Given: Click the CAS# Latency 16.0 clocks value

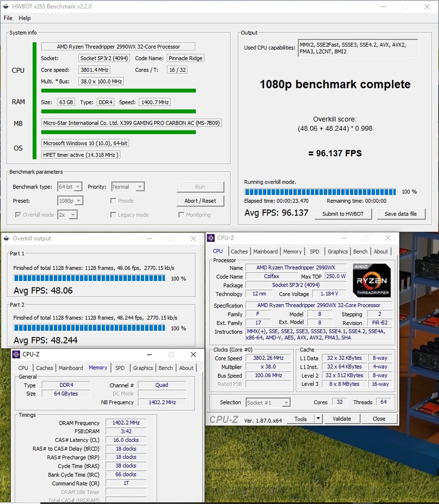Looking at the screenshot, I should (126, 440).
